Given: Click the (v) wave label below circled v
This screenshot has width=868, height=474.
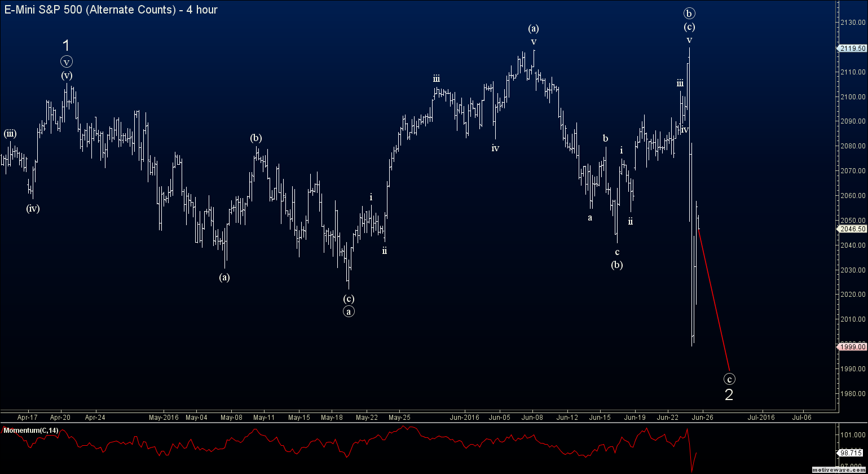Looking at the screenshot, I should point(67,76).
